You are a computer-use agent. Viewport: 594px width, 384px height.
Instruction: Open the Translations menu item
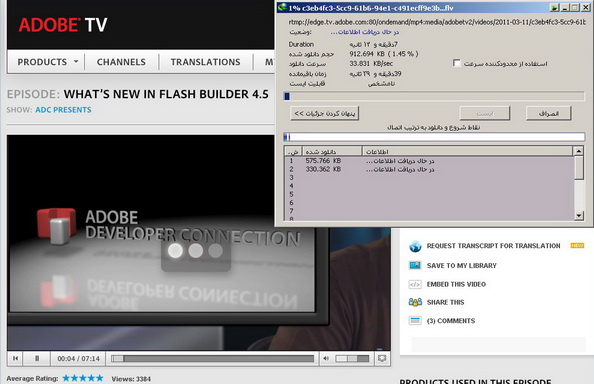pos(205,62)
